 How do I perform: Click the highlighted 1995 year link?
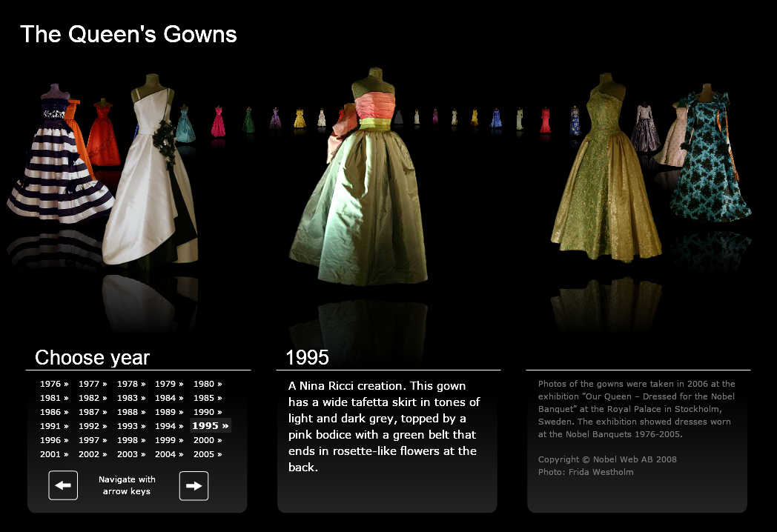(211, 425)
